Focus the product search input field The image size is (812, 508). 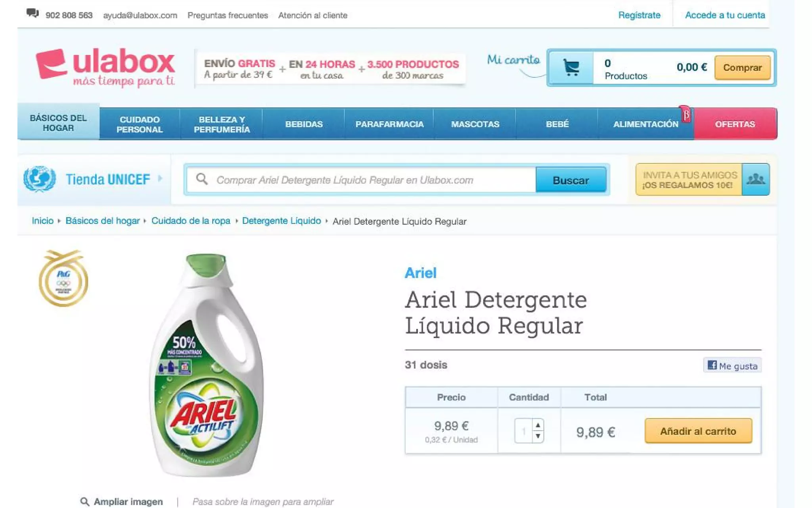tap(361, 180)
